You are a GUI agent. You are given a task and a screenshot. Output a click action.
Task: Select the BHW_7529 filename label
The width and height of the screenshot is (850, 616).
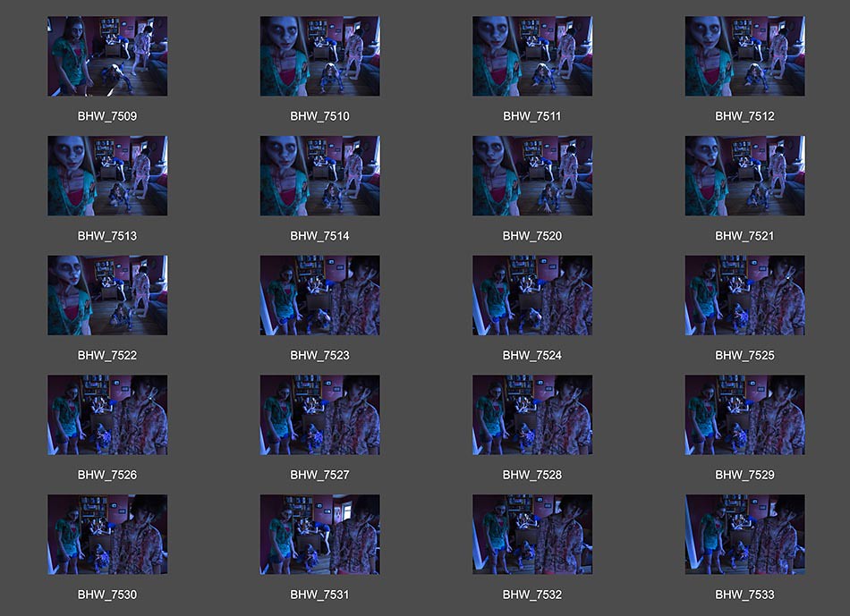coord(744,475)
